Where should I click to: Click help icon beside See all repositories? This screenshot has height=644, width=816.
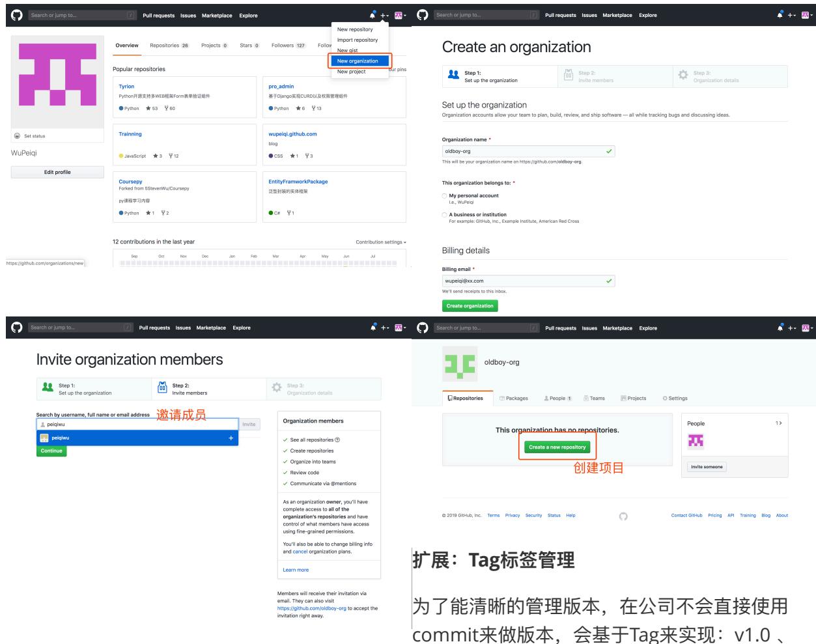click(337, 440)
